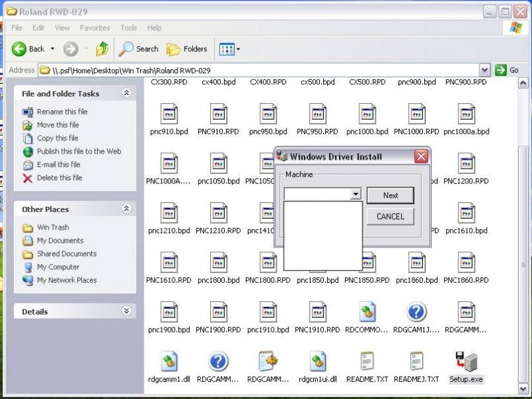Open the Address bar dropdown arrow
Viewport: 532px width, 399px height.
(485, 70)
